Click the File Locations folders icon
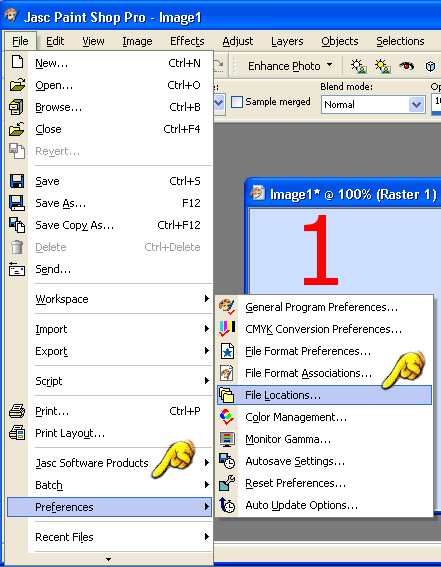Viewport: 441px width, 567px height. pyautogui.click(x=227, y=395)
